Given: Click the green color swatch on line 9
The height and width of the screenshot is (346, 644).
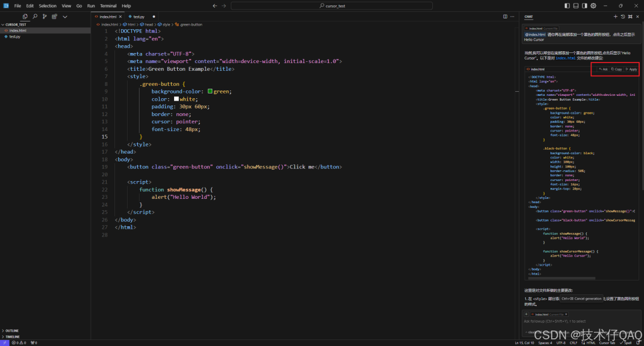Looking at the screenshot, I should pyautogui.click(x=210, y=92).
